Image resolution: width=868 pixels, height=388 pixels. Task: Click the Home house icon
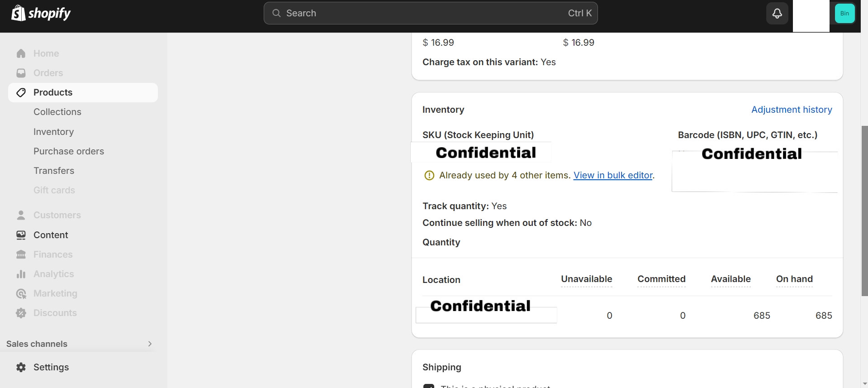click(21, 53)
